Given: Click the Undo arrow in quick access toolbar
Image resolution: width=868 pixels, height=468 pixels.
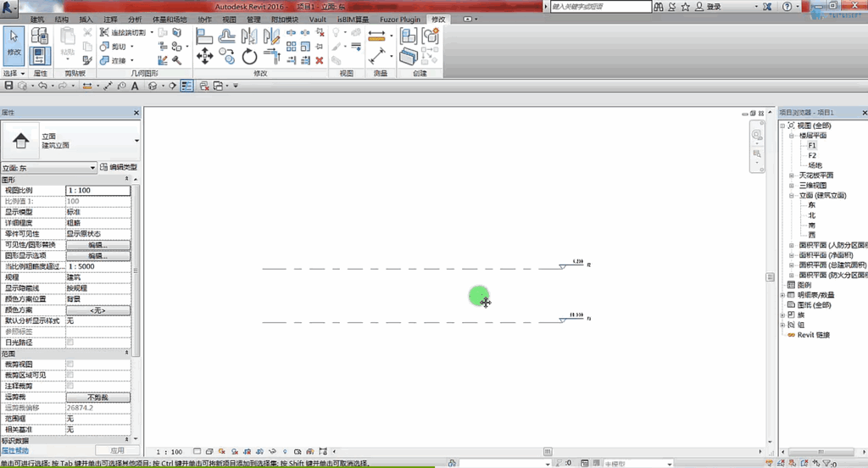Looking at the screenshot, I should pos(42,86).
